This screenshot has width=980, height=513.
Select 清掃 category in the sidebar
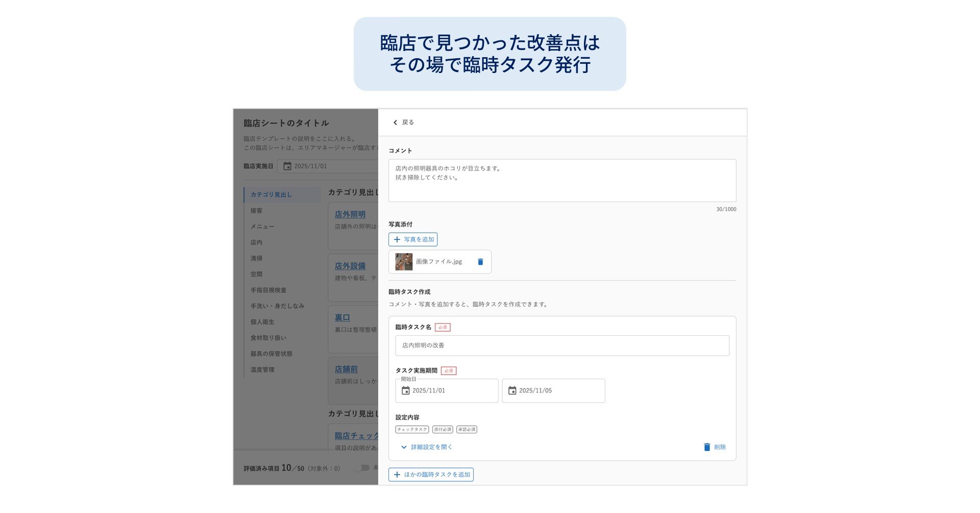pyautogui.click(x=258, y=258)
